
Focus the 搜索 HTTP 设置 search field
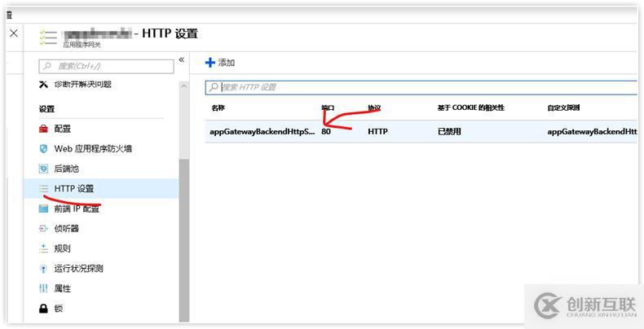421,87
